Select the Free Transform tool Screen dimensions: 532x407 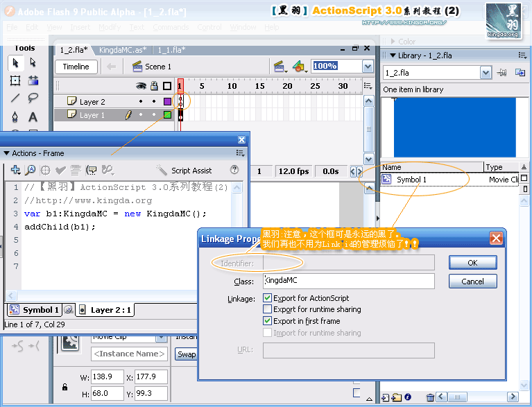tap(15, 80)
